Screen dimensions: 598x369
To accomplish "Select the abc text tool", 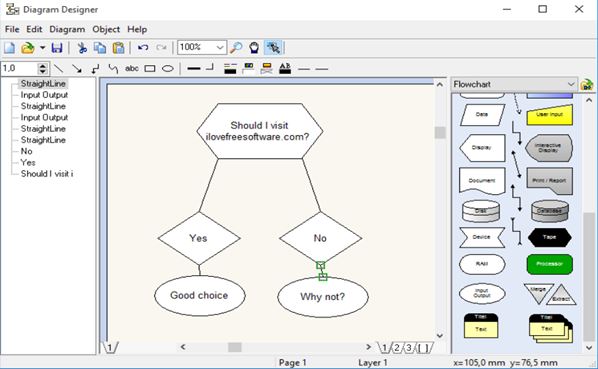I will [x=132, y=69].
